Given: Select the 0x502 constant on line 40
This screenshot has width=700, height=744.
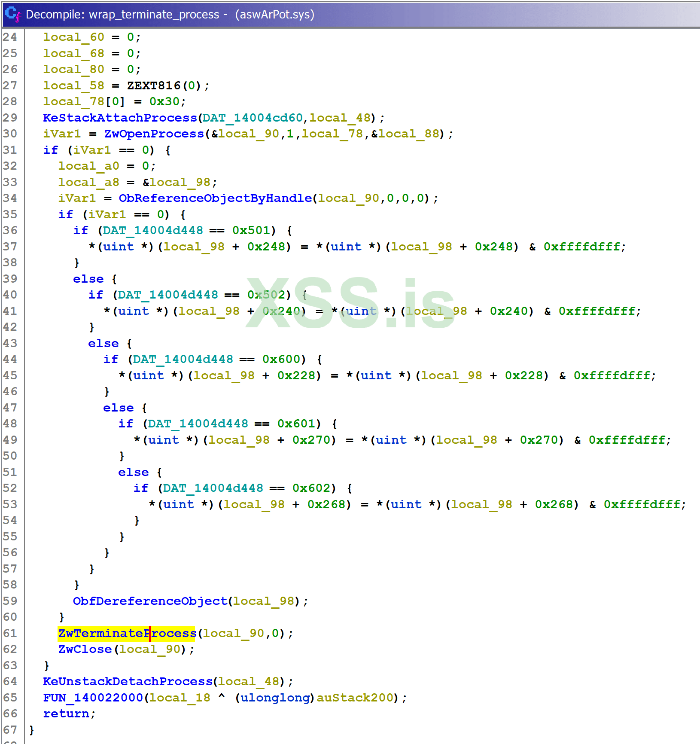Looking at the screenshot, I should click(x=266, y=295).
